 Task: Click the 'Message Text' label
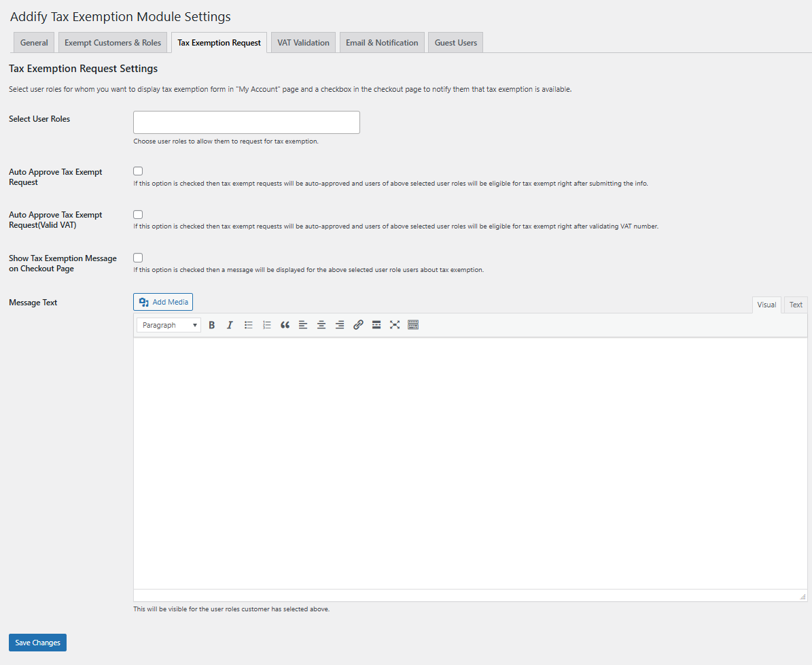33,303
